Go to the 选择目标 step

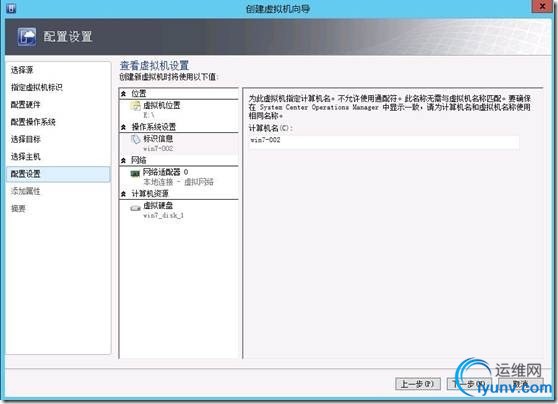click(26, 139)
